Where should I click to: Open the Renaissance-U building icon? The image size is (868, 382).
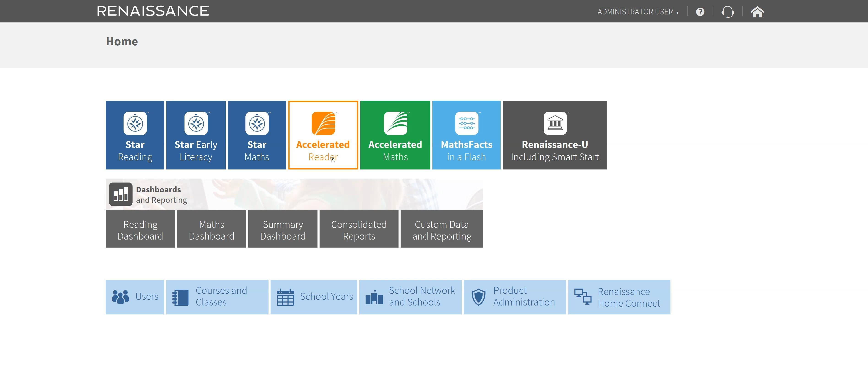coord(555,123)
